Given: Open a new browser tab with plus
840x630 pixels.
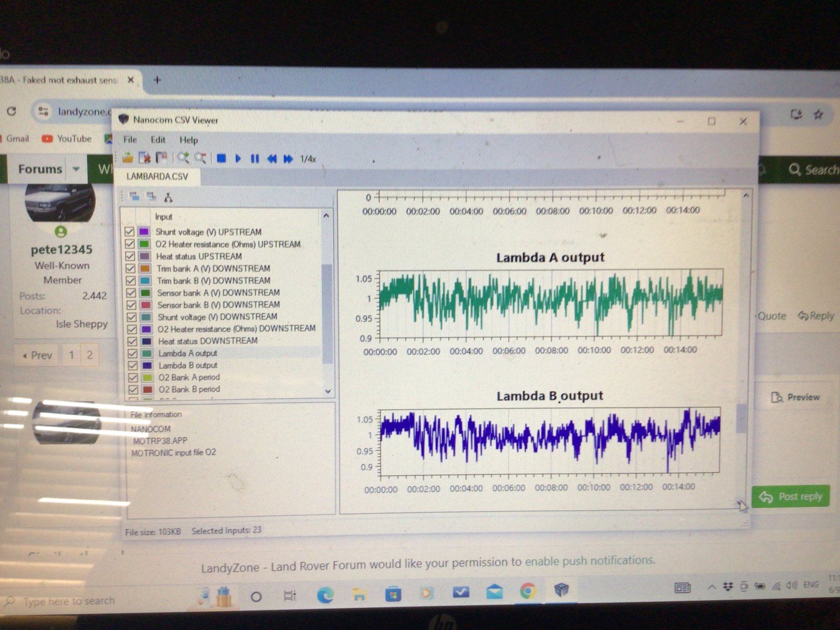Looking at the screenshot, I should coord(157,80).
